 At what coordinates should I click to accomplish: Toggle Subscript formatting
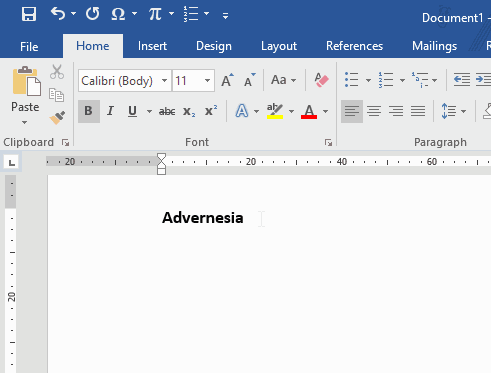pos(189,111)
